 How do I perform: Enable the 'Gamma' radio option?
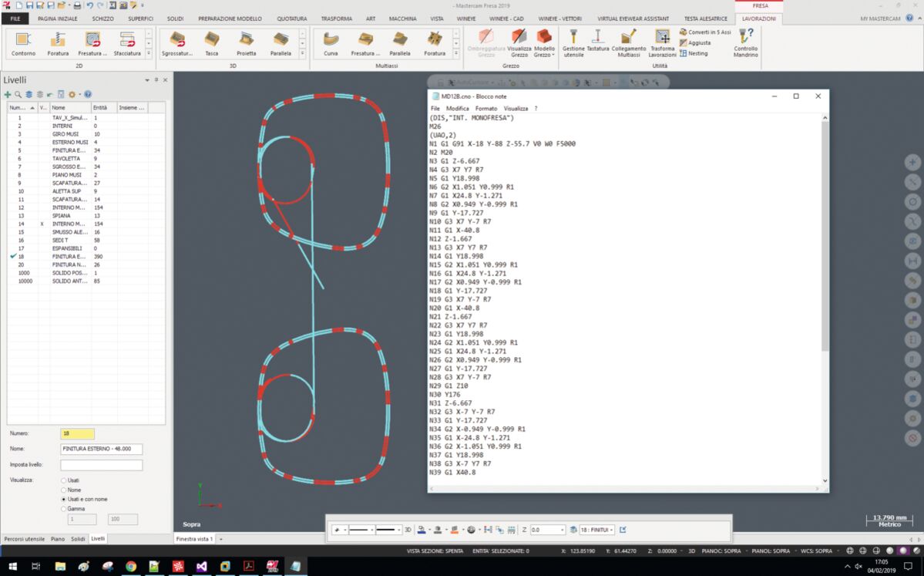tap(63, 508)
